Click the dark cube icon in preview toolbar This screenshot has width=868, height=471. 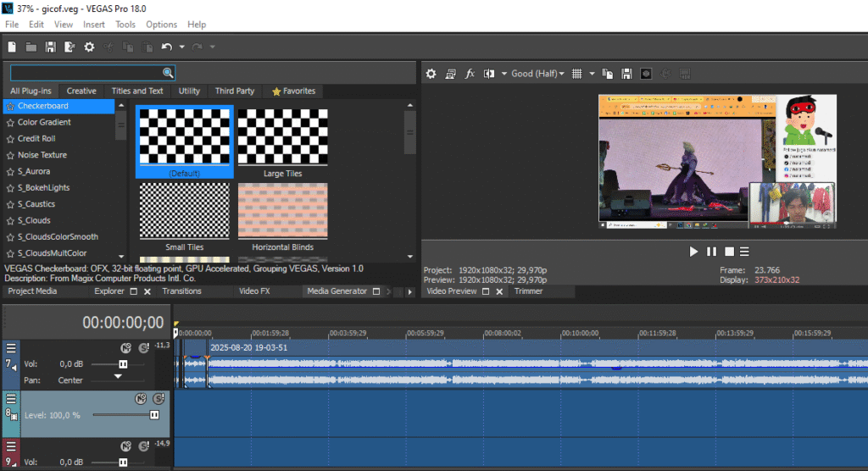pyautogui.click(x=646, y=74)
